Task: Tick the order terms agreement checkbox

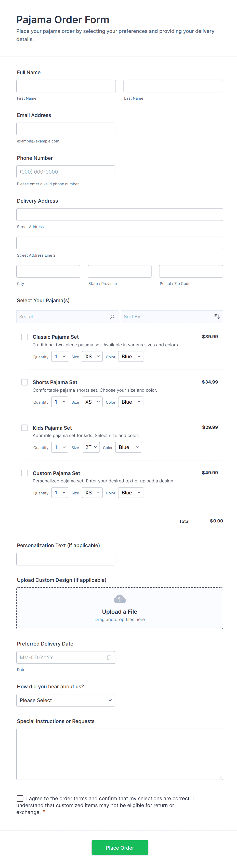Action: [x=20, y=798]
